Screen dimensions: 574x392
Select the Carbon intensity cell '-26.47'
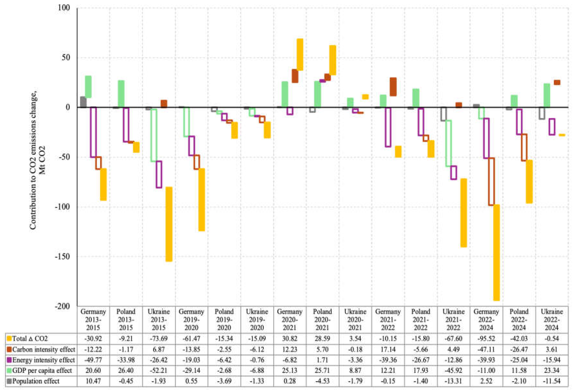[519, 349]
